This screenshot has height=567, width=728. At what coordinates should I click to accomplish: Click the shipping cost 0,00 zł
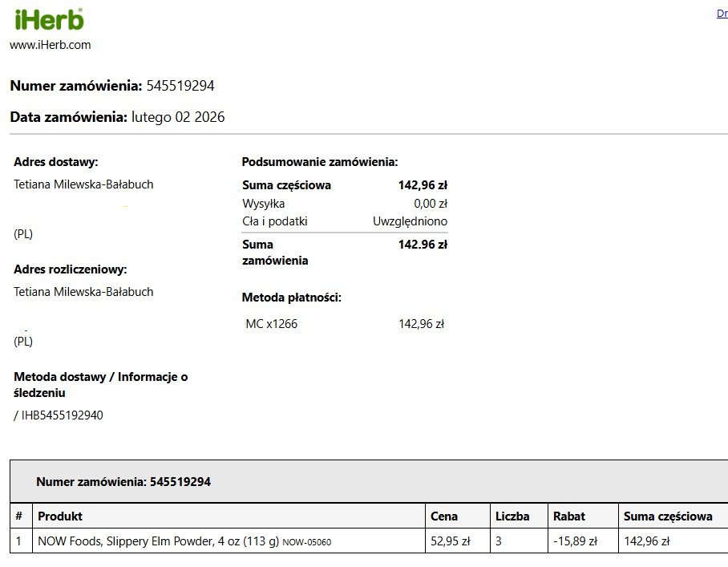coord(431,204)
